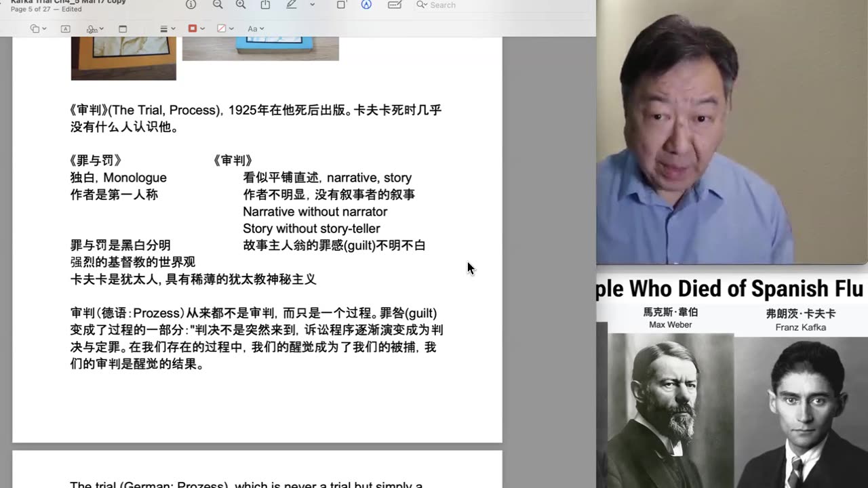
Task: Open the form filling tool
Action: coord(395,5)
